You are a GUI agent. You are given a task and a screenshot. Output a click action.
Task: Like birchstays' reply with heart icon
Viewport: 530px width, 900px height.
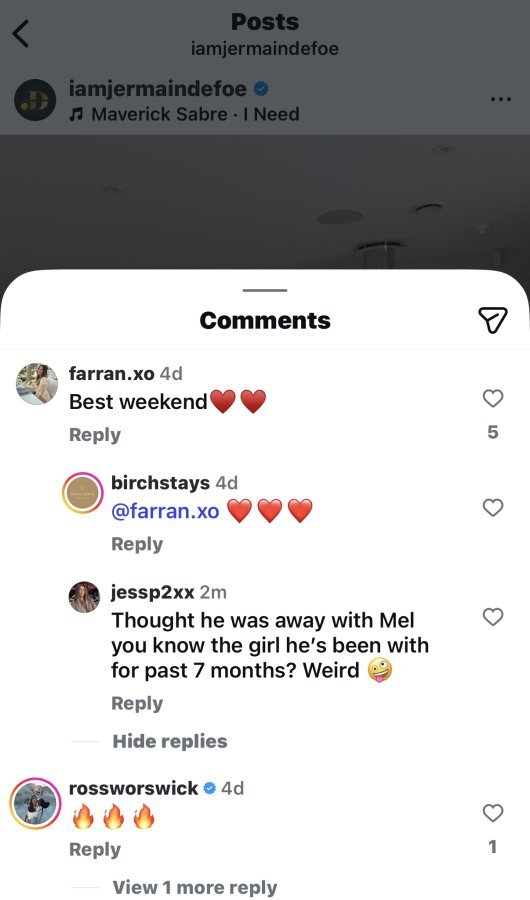click(493, 507)
